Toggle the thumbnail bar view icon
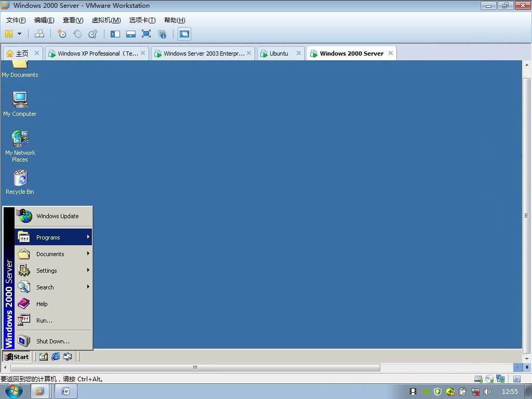Image resolution: width=532 pixels, height=399 pixels. click(x=130, y=34)
